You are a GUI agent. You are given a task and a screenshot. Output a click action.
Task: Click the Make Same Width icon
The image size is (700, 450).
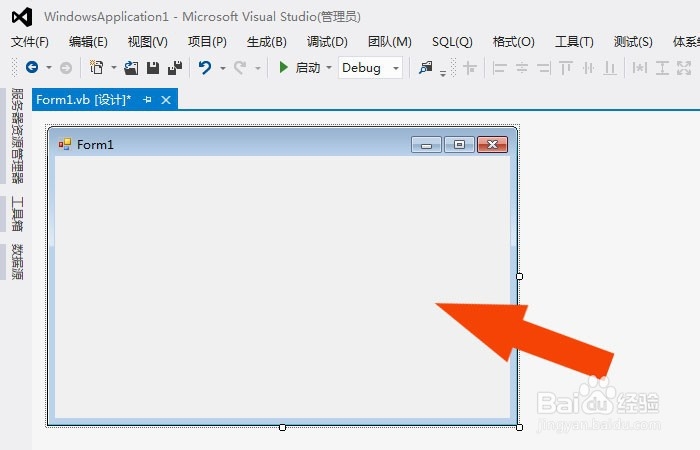pyautogui.click(x=640, y=68)
